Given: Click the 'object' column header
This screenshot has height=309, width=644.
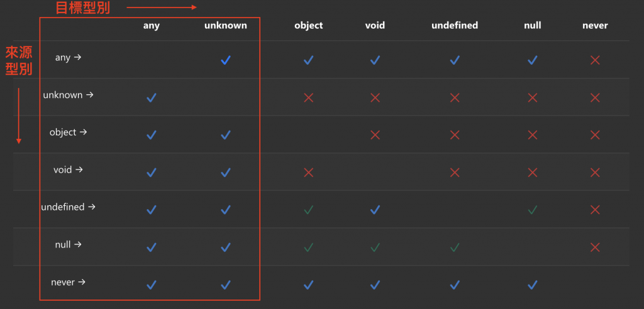Looking at the screenshot, I should click(x=308, y=26).
